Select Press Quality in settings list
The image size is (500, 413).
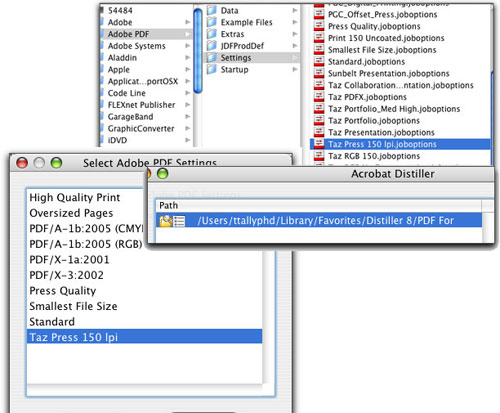[x=63, y=291]
